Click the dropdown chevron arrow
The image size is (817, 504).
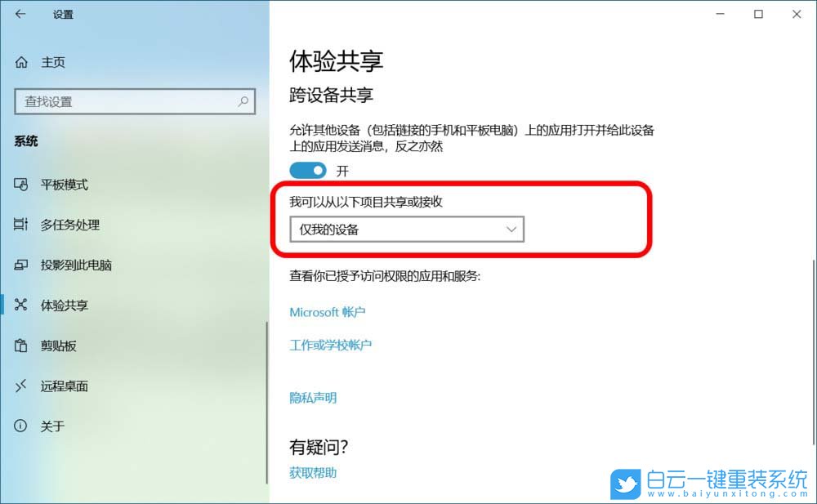[511, 229]
